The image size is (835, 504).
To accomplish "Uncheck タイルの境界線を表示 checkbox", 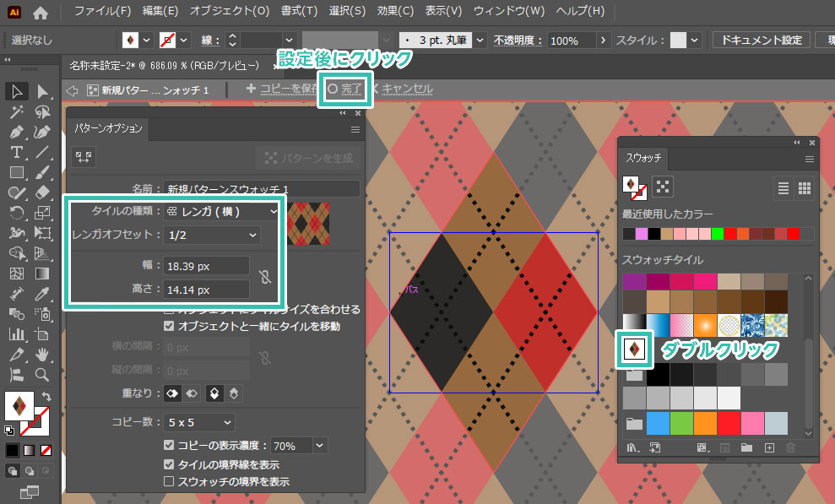I will 170,464.
